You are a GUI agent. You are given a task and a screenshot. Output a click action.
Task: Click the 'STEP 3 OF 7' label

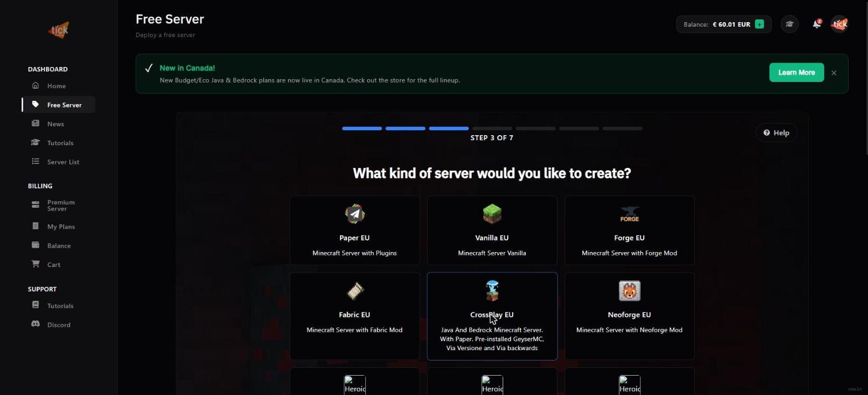(492, 138)
